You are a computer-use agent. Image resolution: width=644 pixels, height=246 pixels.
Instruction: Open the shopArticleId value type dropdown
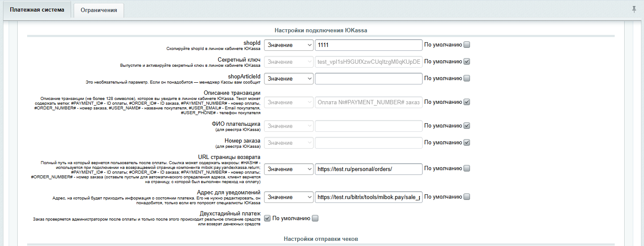coord(289,79)
